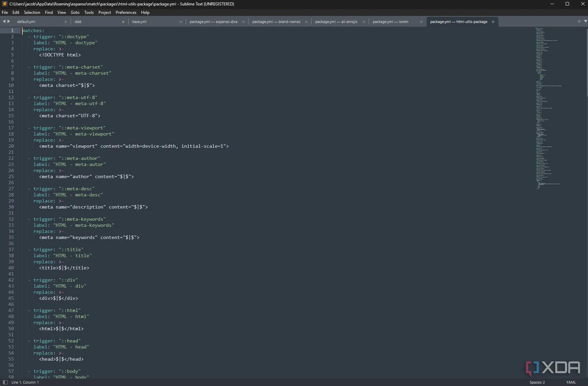Open the View menu
The image size is (588, 386).
pyautogui.click(x=62, y=13)
